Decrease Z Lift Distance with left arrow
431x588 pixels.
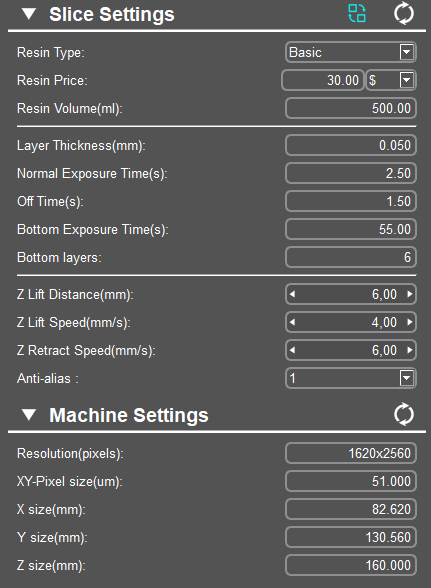point(293,294)
